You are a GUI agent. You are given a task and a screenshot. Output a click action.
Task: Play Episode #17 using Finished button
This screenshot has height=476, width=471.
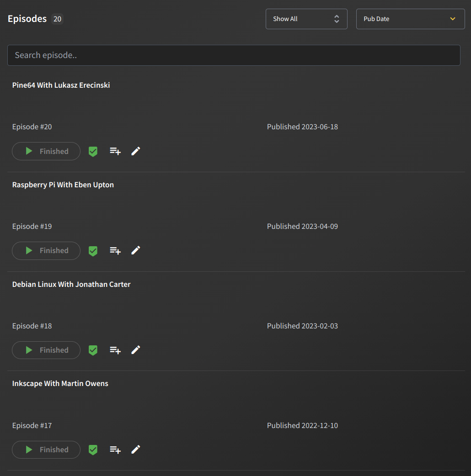pyautogui.click(x=46, y=450)
